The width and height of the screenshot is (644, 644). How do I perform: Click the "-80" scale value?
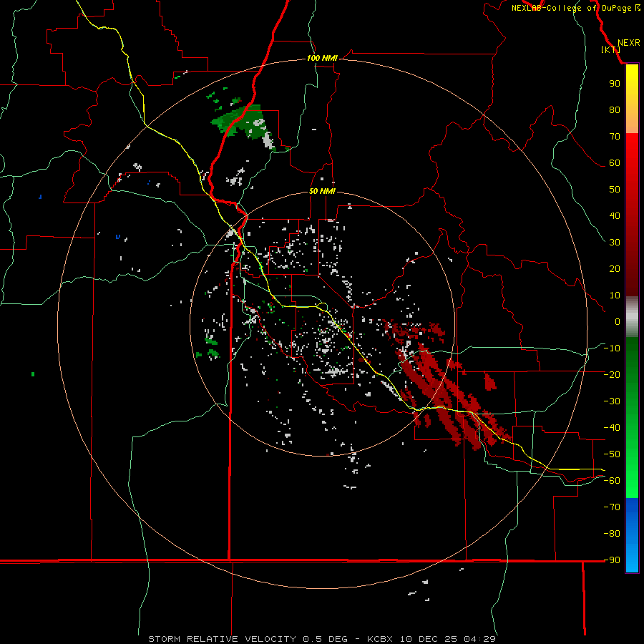point(612,534)
